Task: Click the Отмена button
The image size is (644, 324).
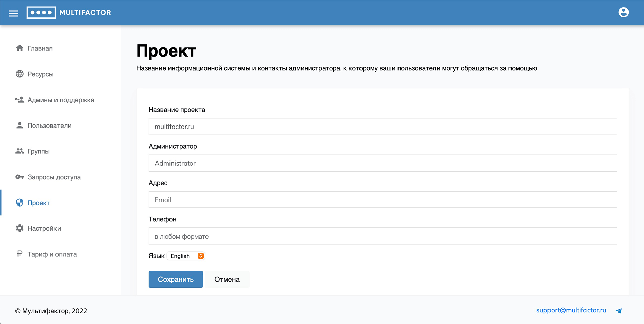Action: 227,279
